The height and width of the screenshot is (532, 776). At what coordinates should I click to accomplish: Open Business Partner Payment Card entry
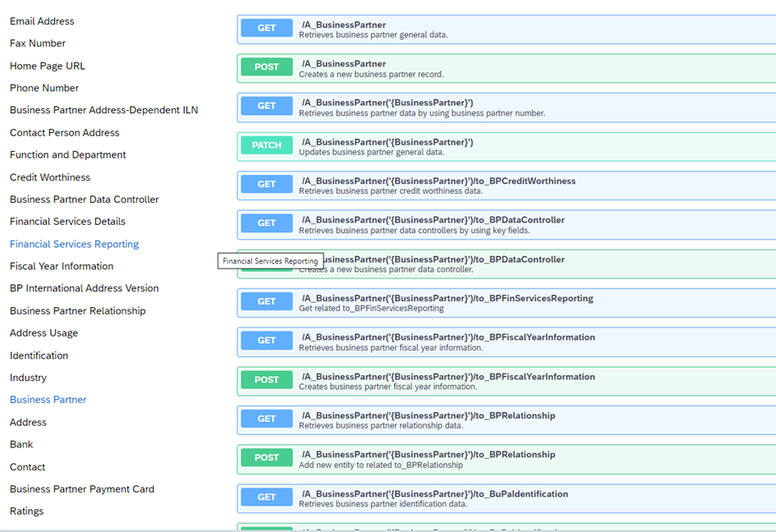82,489
